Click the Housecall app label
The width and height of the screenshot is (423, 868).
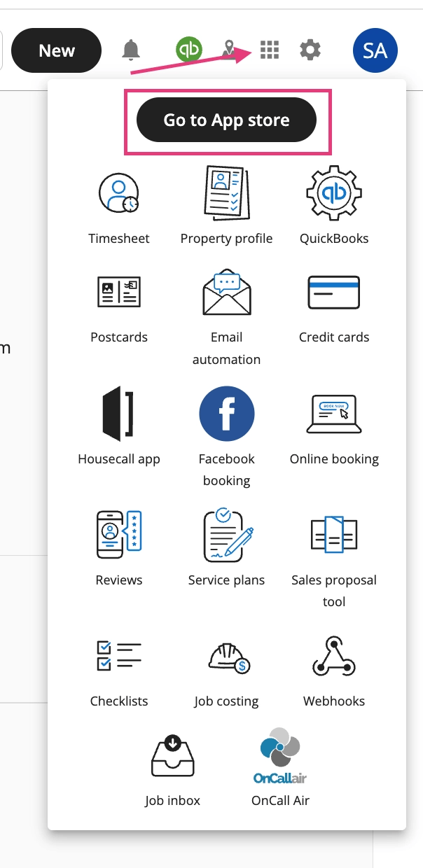[119, 459]
